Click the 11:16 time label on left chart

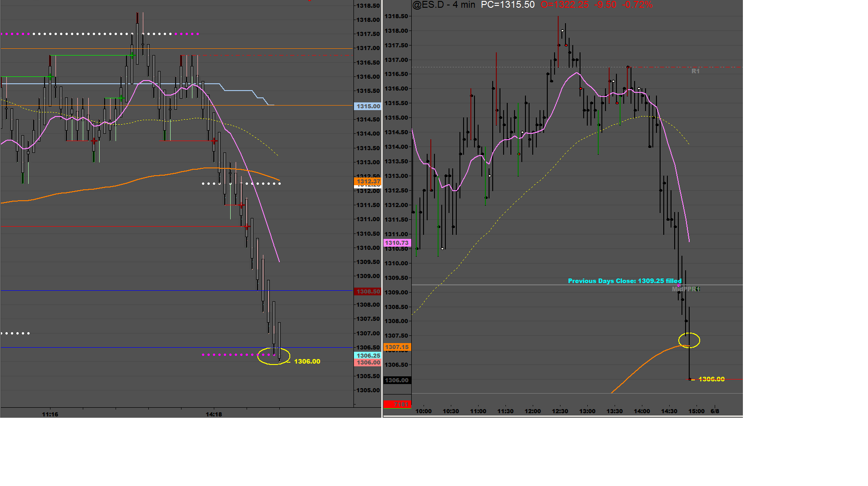click(50, 415)
